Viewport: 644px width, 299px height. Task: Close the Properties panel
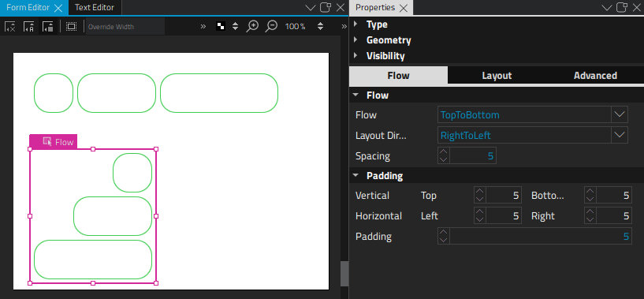pos(637,7)
